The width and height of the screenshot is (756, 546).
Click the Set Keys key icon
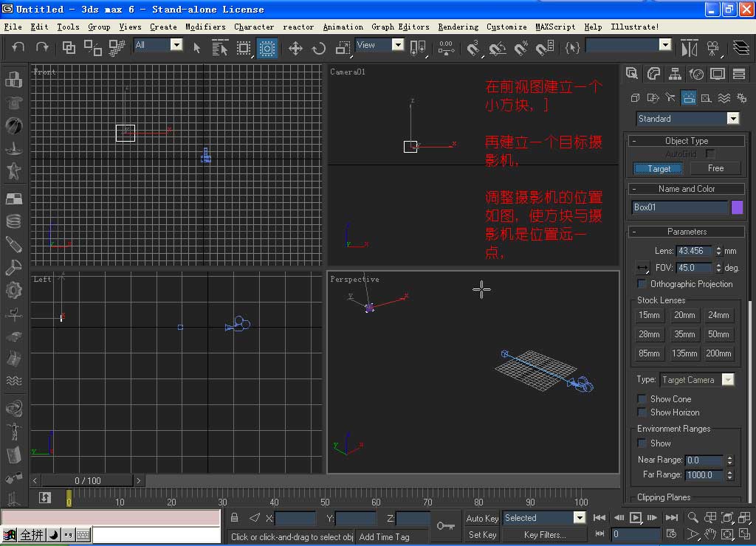click(445, 525)
